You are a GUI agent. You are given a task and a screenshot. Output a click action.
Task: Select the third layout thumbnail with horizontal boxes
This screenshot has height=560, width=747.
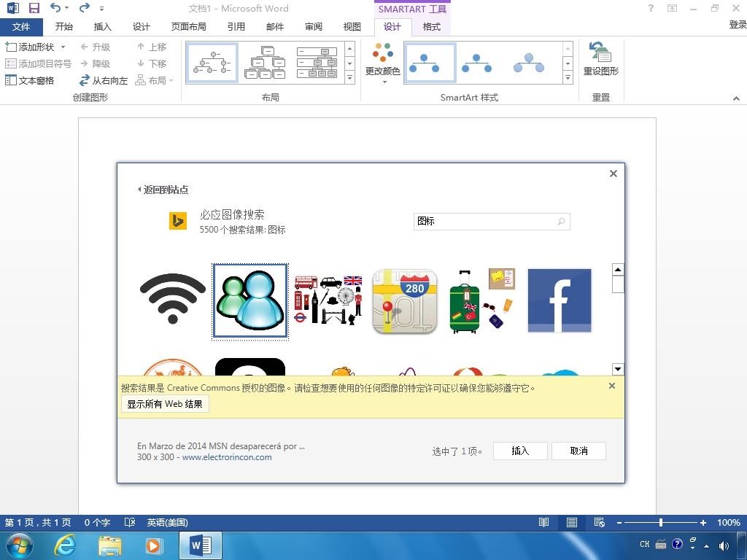click(x=317, y=63)
